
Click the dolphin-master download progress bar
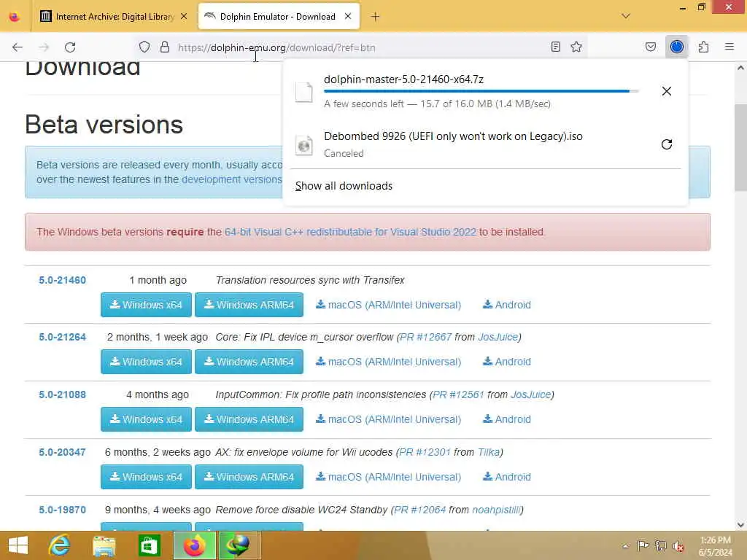[481, 91]
